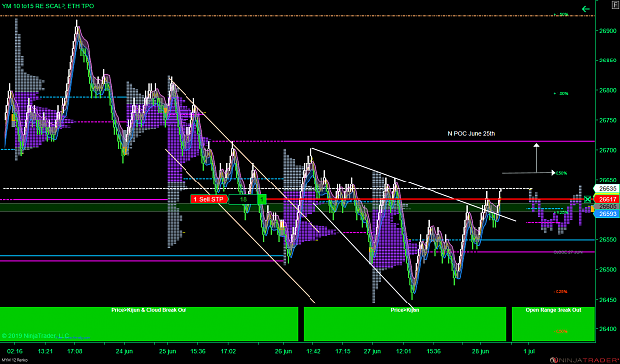Click the '12:42' time label on axis
Image resolution: width=620 pixels, height=364 pixels.
click(312, 351)
